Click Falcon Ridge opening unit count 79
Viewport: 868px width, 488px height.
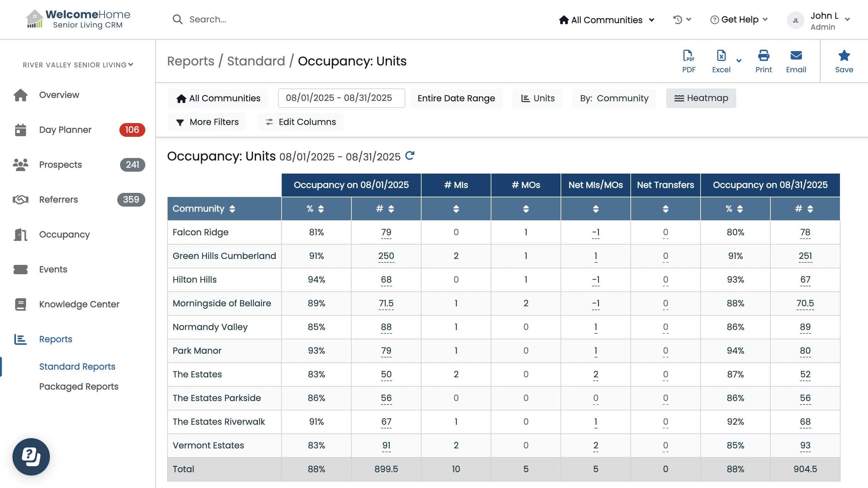(x=386, y=232)
